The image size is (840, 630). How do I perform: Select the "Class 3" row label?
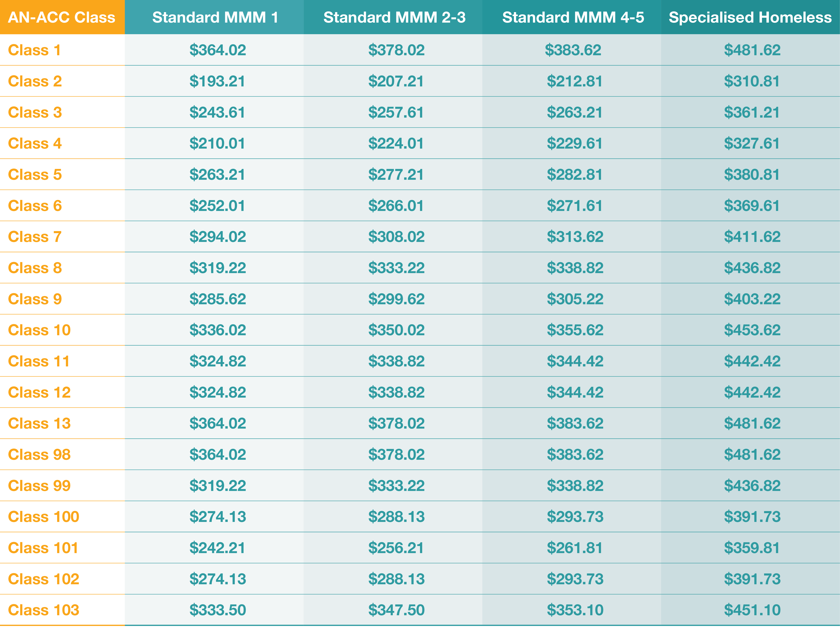(35, 112)
